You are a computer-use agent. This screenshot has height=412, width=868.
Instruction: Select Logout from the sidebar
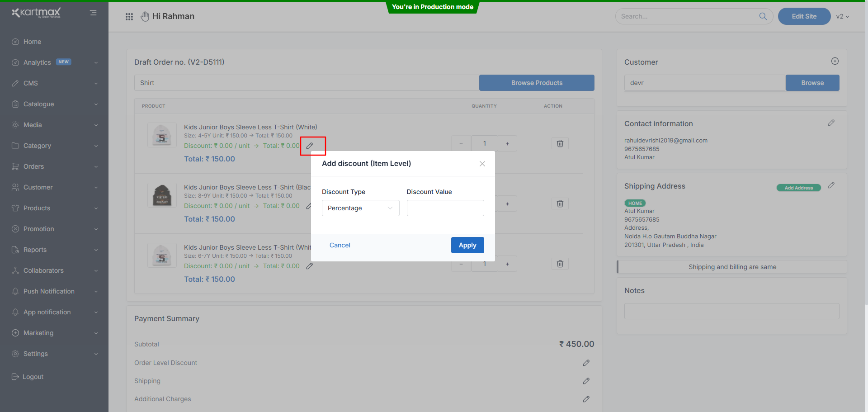click(33, 377)
